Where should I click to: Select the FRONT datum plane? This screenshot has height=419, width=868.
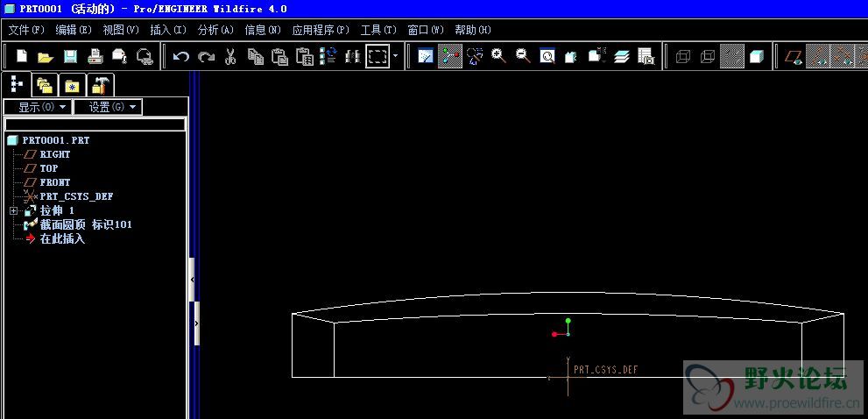tap(55, 182)
